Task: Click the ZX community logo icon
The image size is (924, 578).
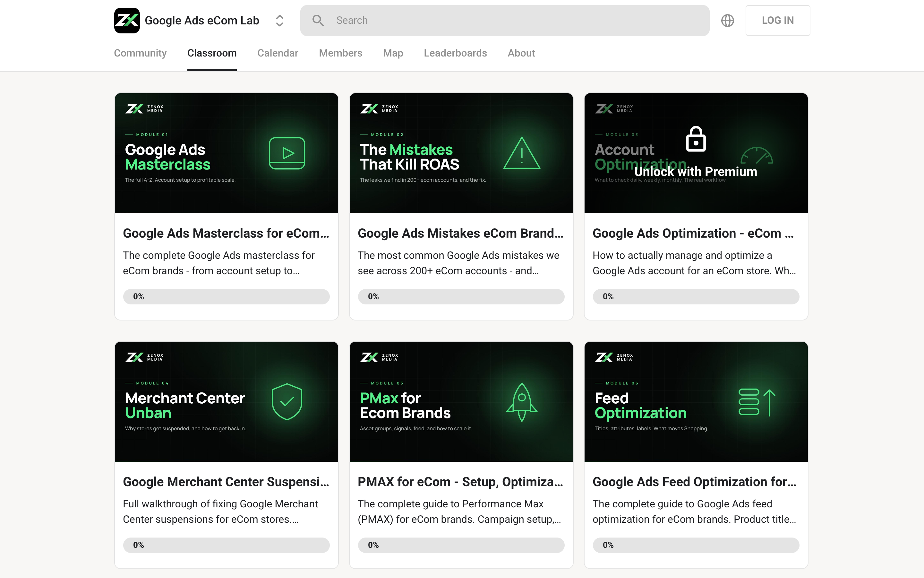Action: click(x=127, y=20)
